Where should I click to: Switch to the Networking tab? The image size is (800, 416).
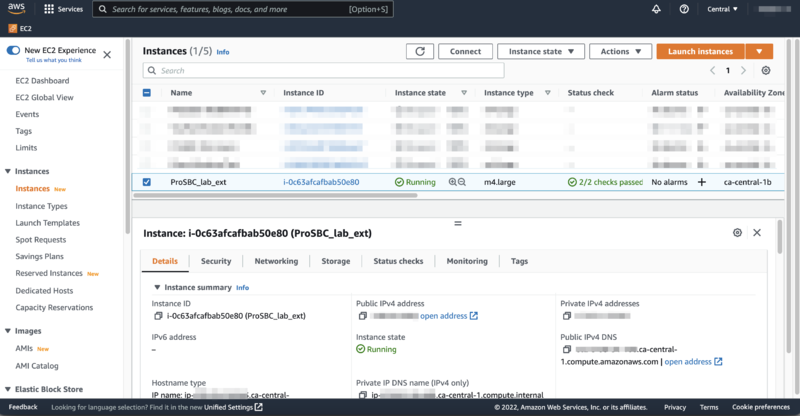coord(276,261)
